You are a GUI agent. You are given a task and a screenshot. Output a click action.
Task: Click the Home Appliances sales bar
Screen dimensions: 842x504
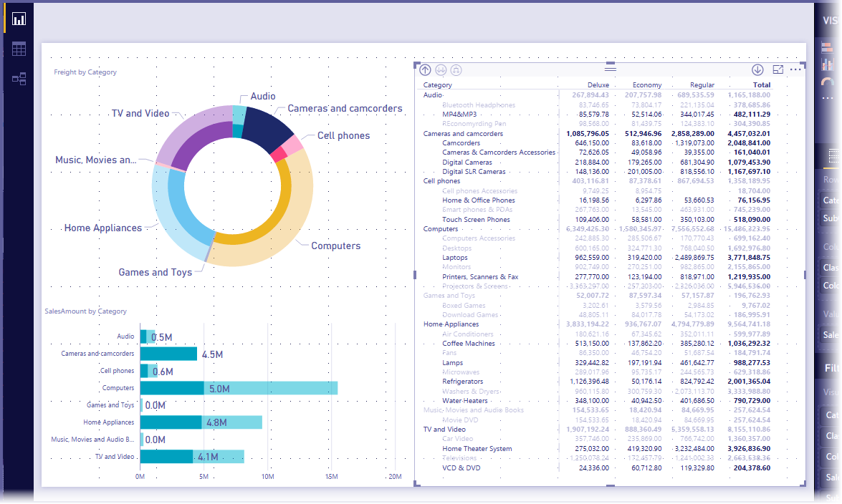(201, 422)
